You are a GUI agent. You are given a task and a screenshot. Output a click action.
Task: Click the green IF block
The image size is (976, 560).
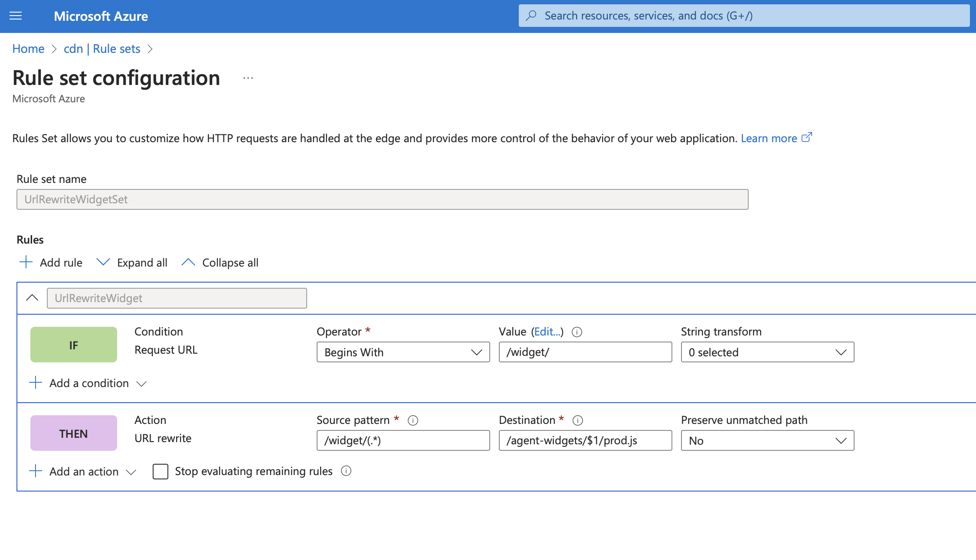[x=74, y=345]
